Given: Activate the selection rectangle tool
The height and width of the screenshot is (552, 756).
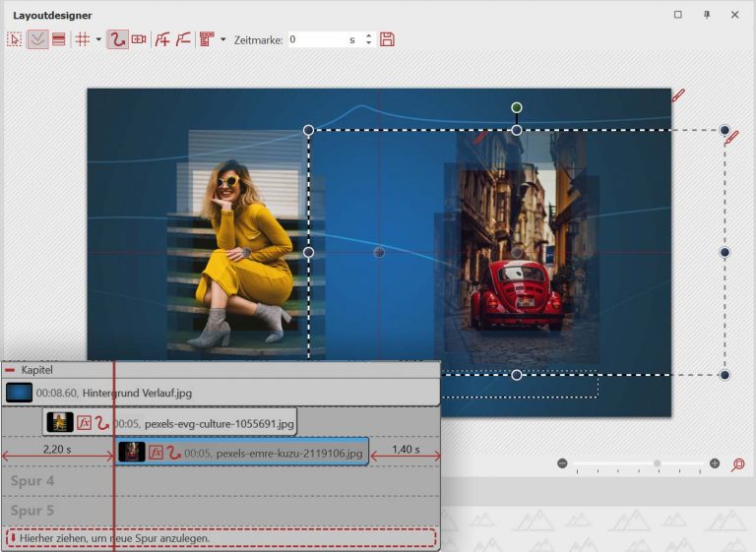Looking at the screenshot, I should click(15, 39).
